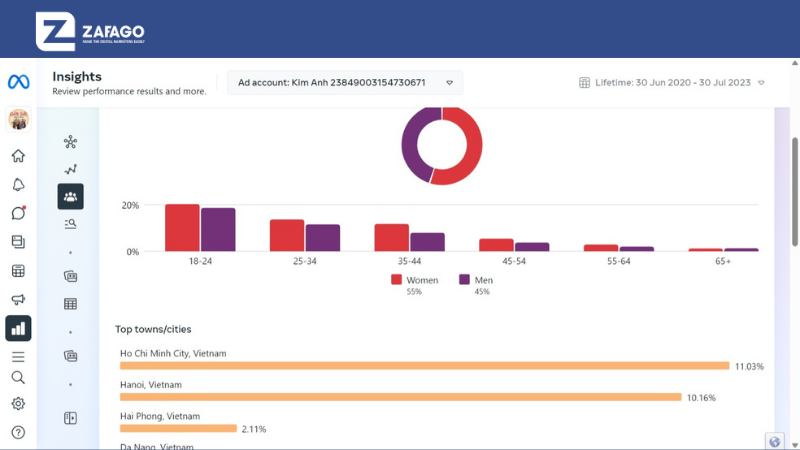Viewport: 800px width, 450px height.
Task: Click the 'Top towns/cities' heading
Action: (x=153, y=329)
